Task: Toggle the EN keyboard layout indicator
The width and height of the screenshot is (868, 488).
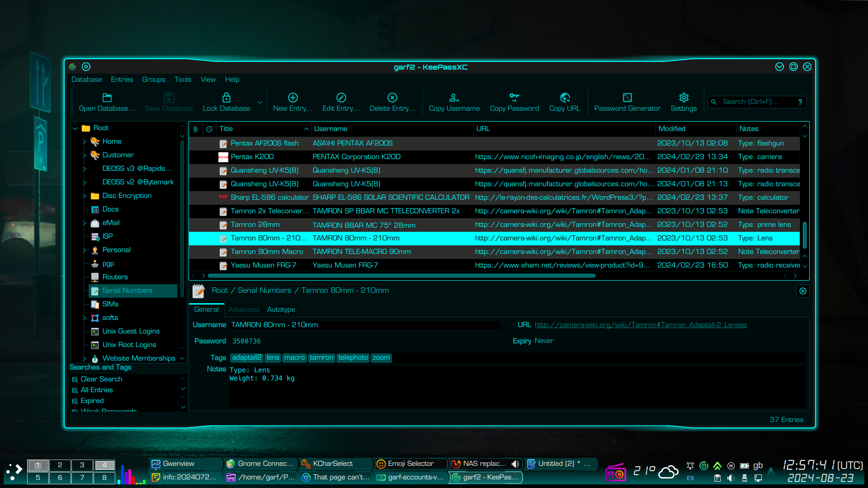Action: coord(690,478)
